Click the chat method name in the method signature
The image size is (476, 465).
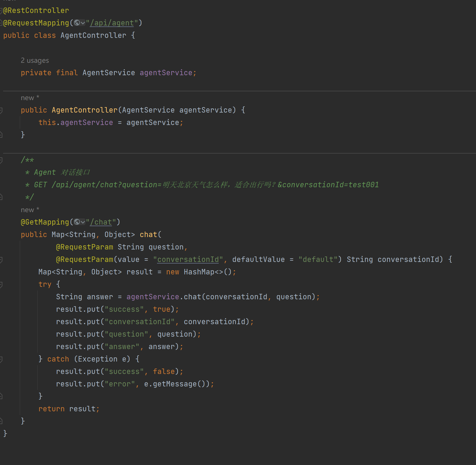pyautogui.click(x=148, y=235)
